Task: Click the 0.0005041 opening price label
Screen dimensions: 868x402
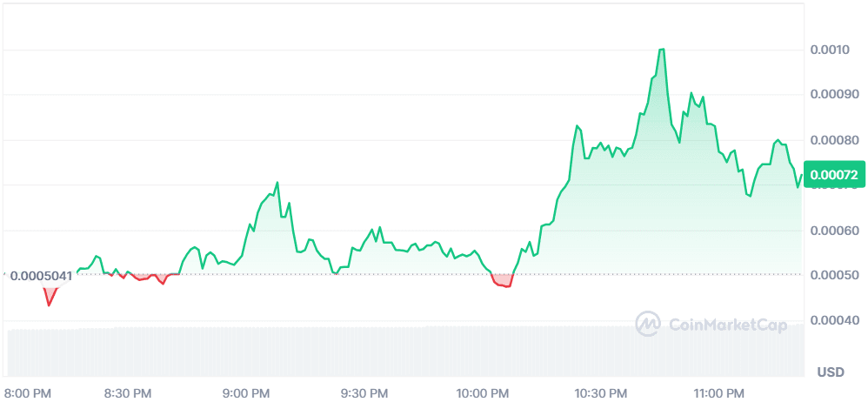Action: pyautogui.click(x=41, y=275)
